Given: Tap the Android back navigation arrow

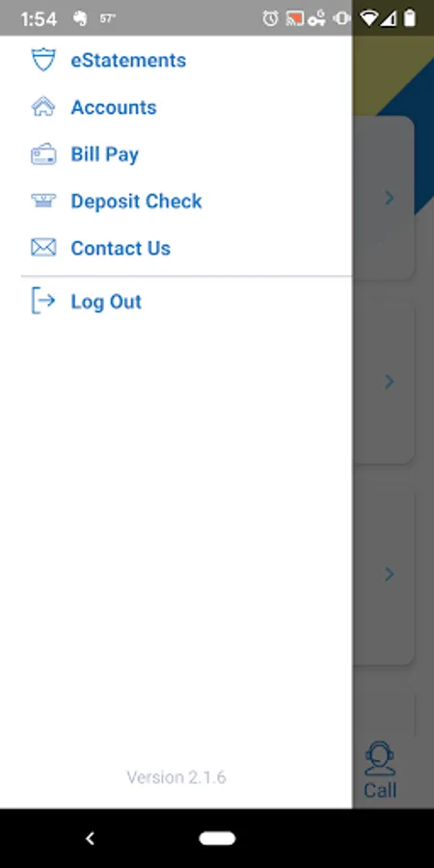Looking at the screenshot, I should click(x=91, y=838).
